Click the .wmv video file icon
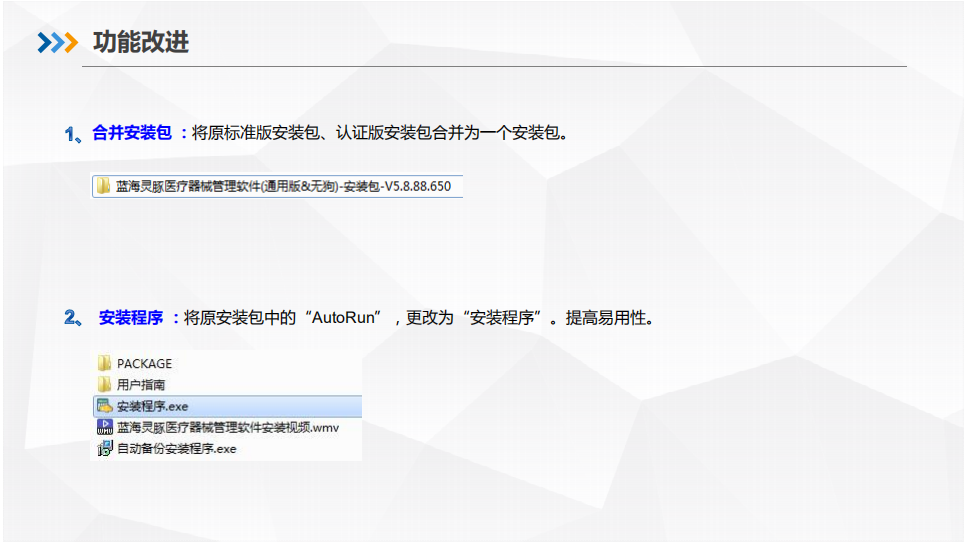 (104, 427)
